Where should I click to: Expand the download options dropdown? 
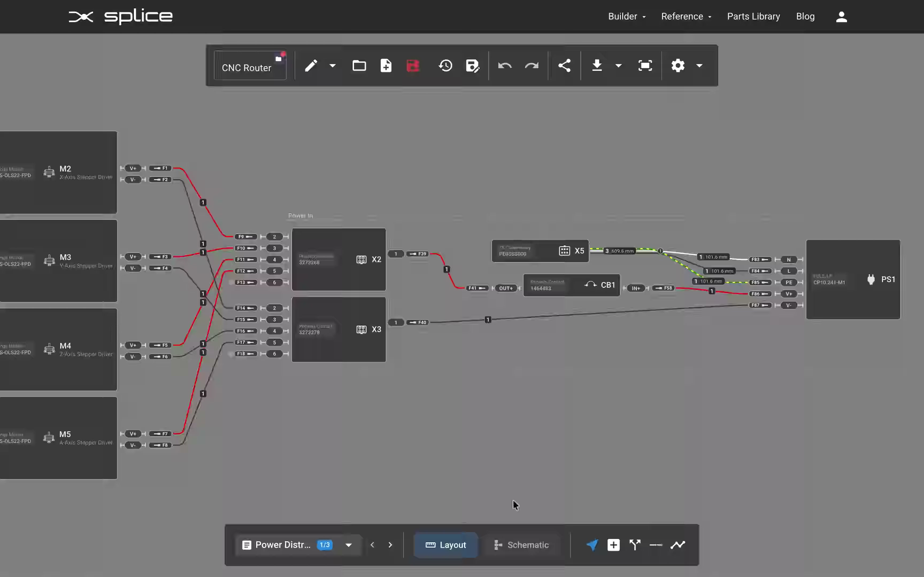coord(618,66)
